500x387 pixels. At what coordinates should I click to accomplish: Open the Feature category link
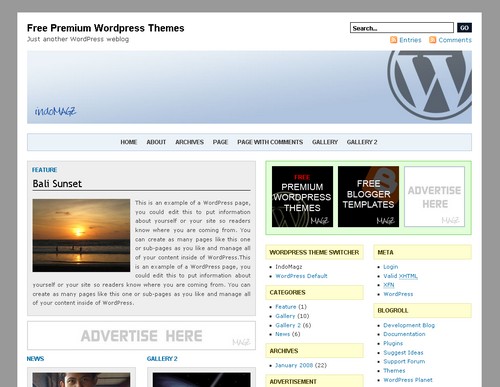[x=286, y=307]
